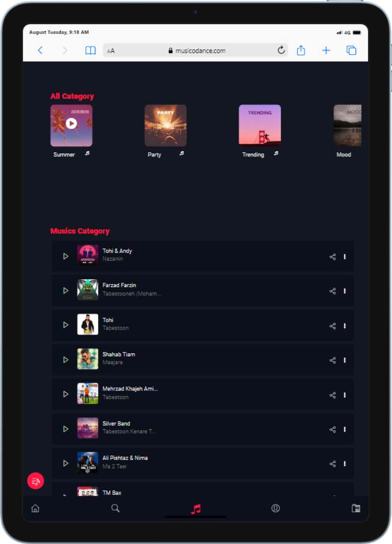Screen dimensions: 392x544
Task: Play the Shahab Tiam Maajara song
Action: click(x=66, y=360)
